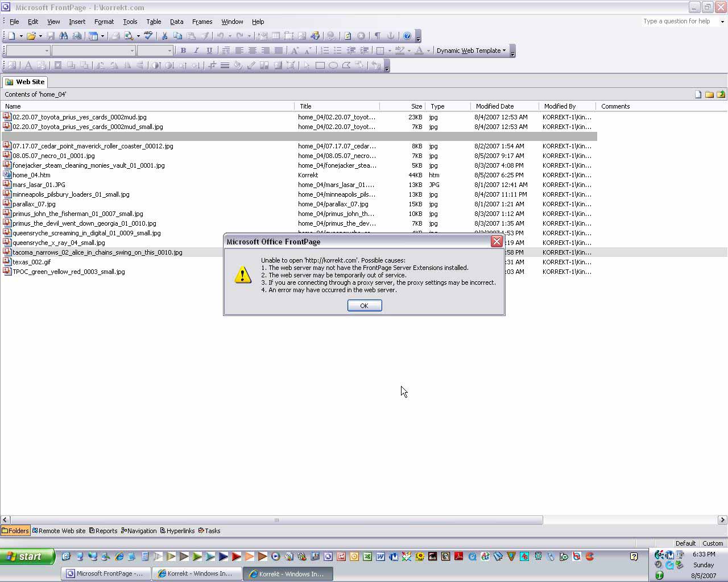Sort by the Size column header
This screenshot has width=728, height=582.
click(x=402, y=106)
